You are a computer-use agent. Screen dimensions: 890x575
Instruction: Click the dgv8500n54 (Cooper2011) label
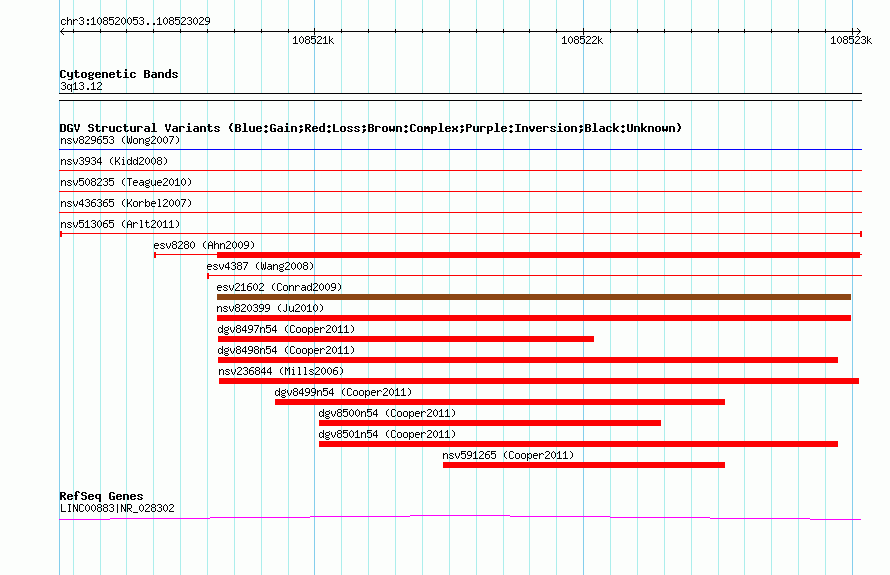click(387, 413)
